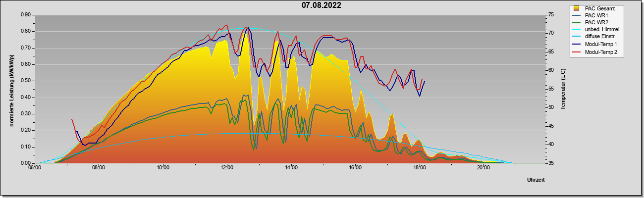The image size is (644, 198).
Task: Click the 12:00 time axis label
Action: (227, 168)
